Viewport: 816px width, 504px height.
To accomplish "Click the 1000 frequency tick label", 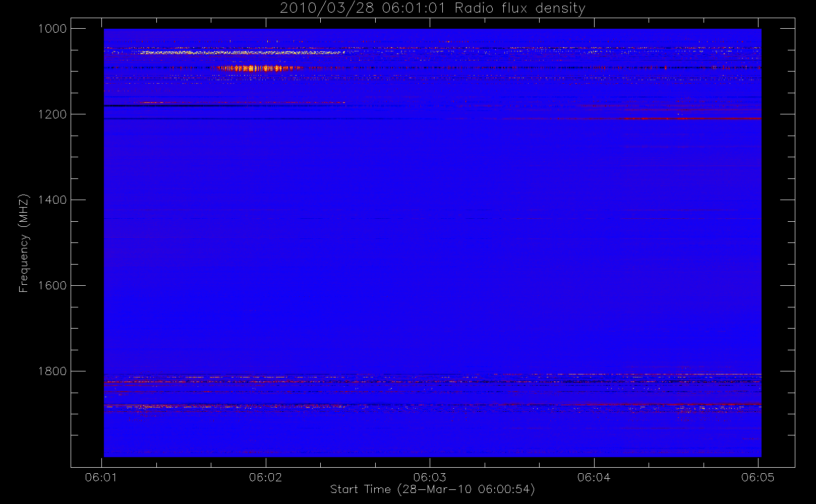I will coord(52,29).
